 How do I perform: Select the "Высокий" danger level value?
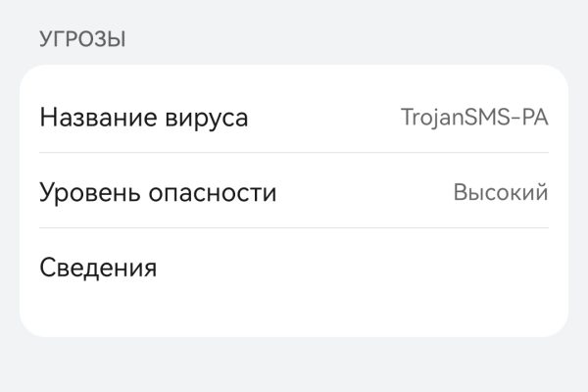(x=500, y=192)
